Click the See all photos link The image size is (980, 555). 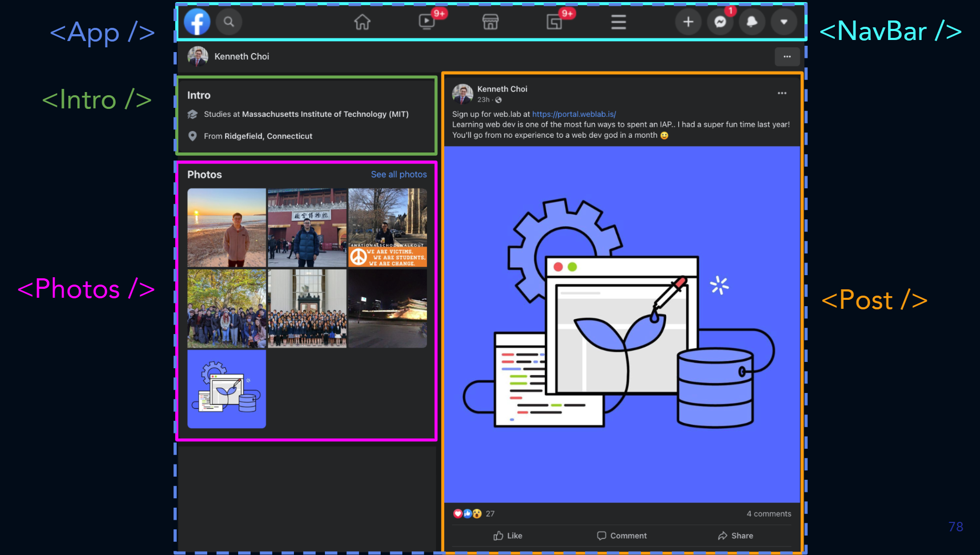point(399,175)
